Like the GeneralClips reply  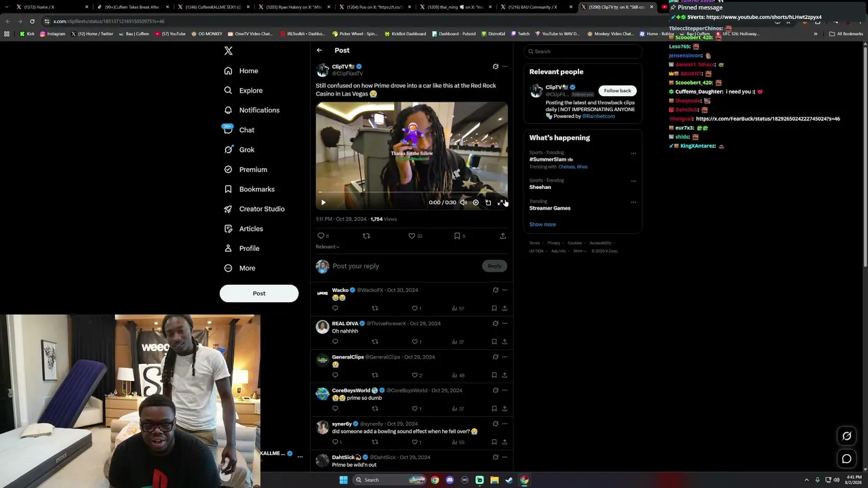415,375
